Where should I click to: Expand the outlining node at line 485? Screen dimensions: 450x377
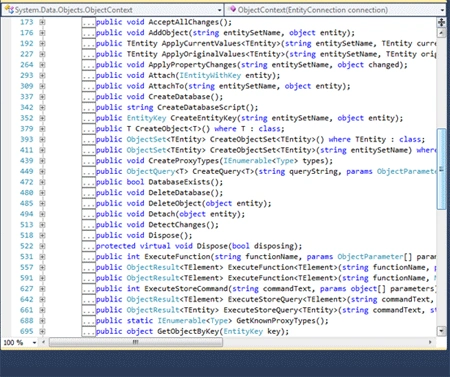[x=42, y=204]
